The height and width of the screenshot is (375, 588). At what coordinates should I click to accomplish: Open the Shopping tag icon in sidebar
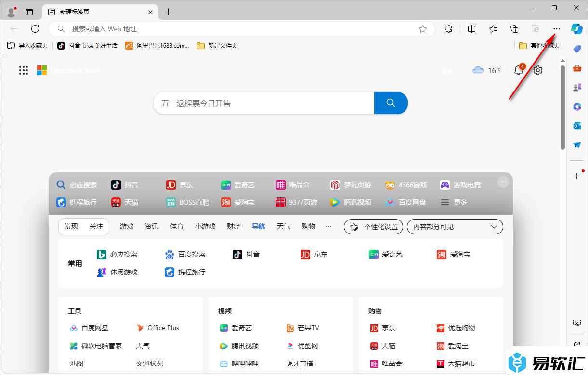pyautogui.click(x=577, y=49)
